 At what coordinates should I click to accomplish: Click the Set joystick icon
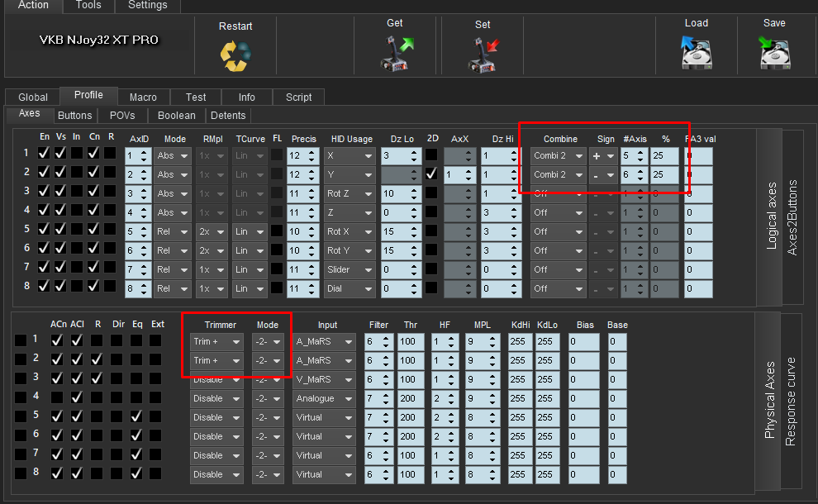(483, 54)
